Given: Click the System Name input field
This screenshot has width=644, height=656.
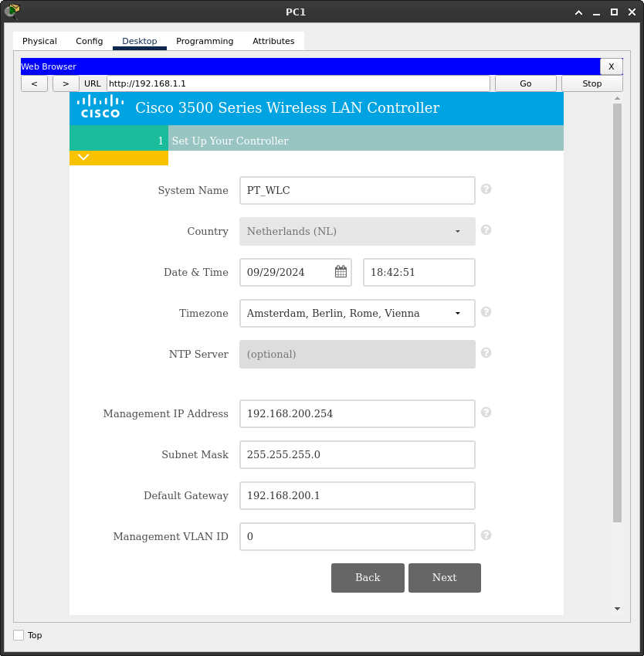Looking at the screenshot, I should pos(357,191).
